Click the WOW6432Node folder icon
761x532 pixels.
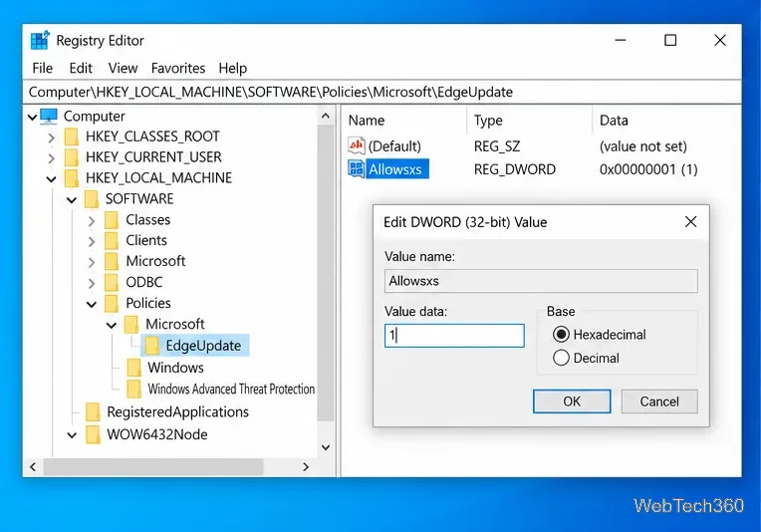93,434
